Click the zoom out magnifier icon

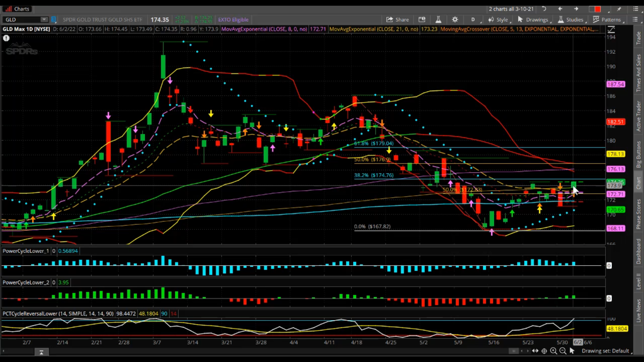point(563,351)
